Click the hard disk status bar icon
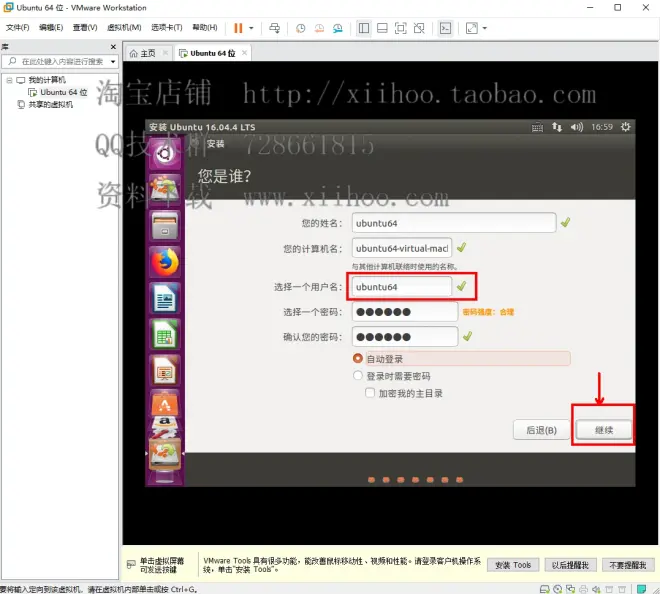 544,589
